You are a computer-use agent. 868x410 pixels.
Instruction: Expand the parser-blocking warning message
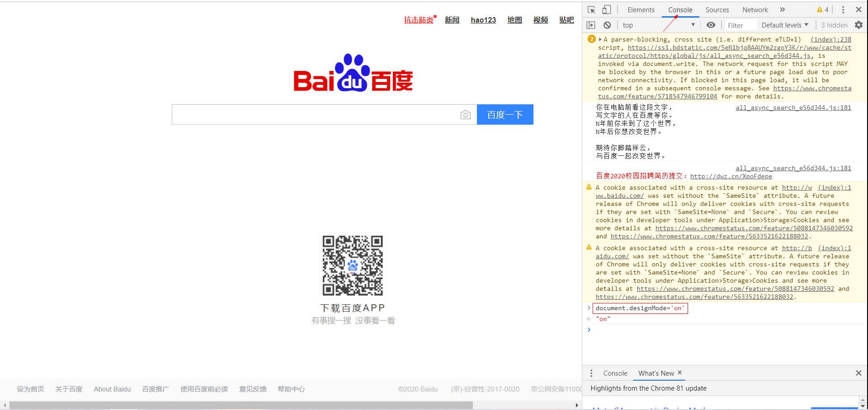click(x=600, y=39)
